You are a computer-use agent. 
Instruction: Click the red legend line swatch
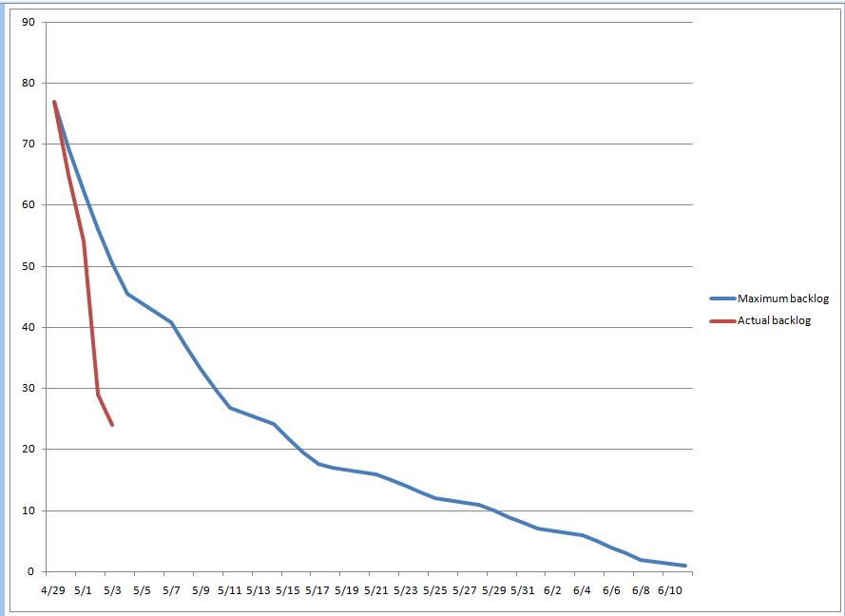click(721, 321)
